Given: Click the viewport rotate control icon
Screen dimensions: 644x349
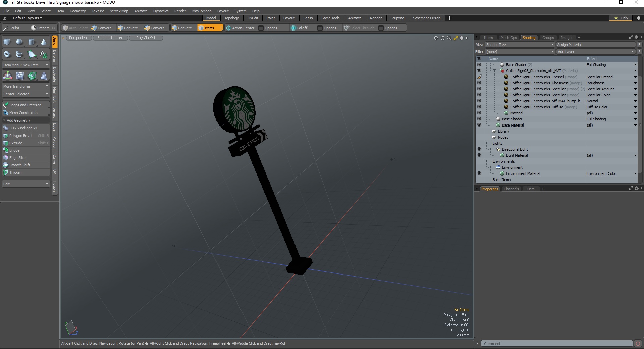Looking at the screenshot, I should tap(442, 38).
